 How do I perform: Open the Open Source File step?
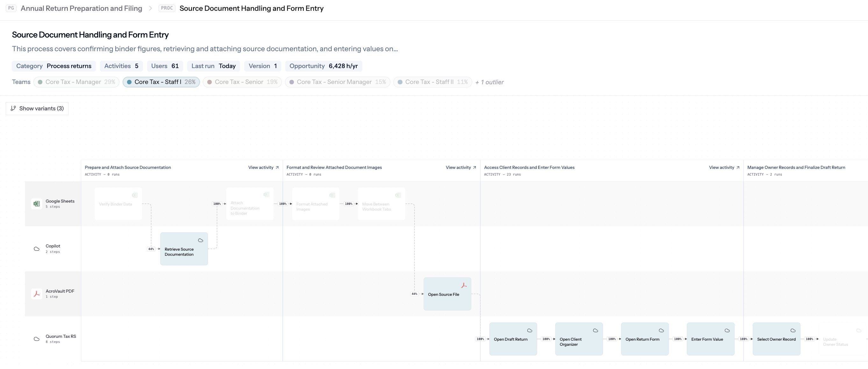tap(447, 294)
